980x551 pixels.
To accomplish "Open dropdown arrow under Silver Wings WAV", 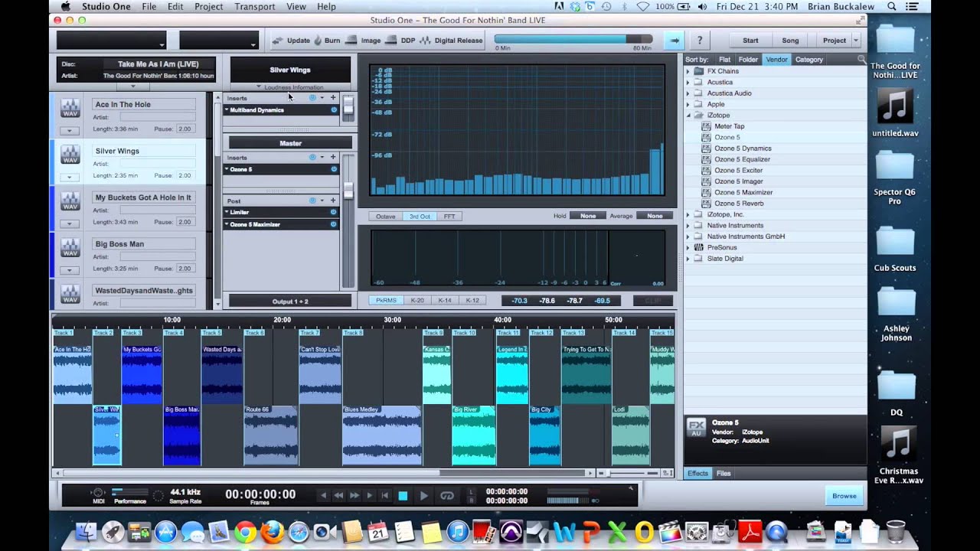I will [x=70, y=178].
